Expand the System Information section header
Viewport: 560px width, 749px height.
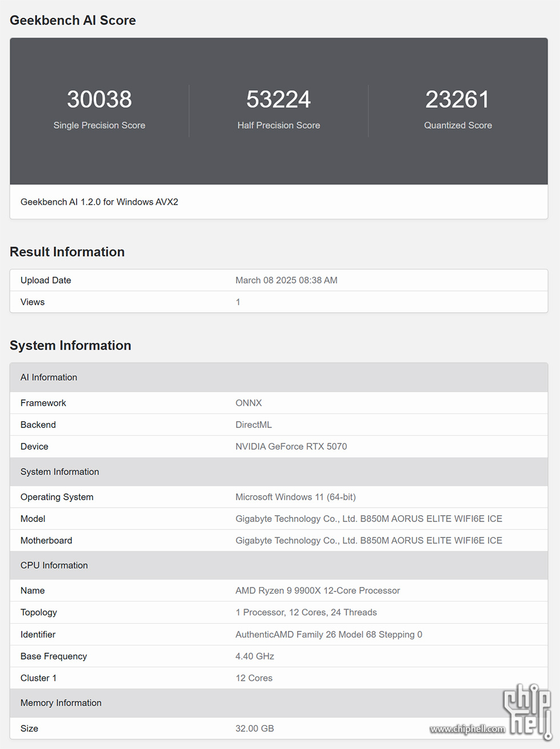pyautogui.click(x=59, y=472)
